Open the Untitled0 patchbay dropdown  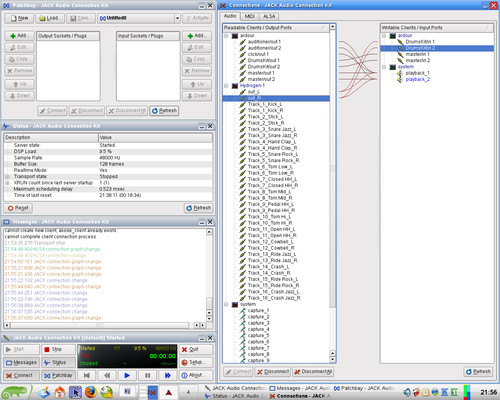(x=177, y=18)
